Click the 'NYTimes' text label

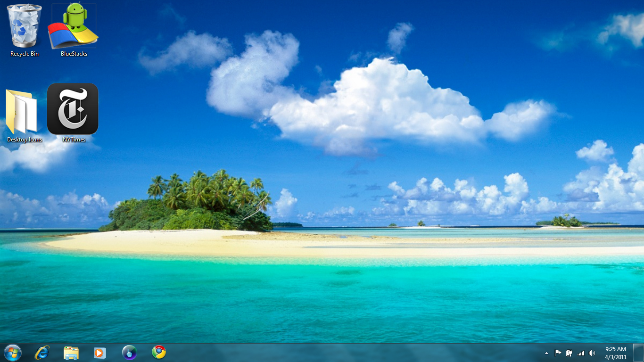(74, 140)
